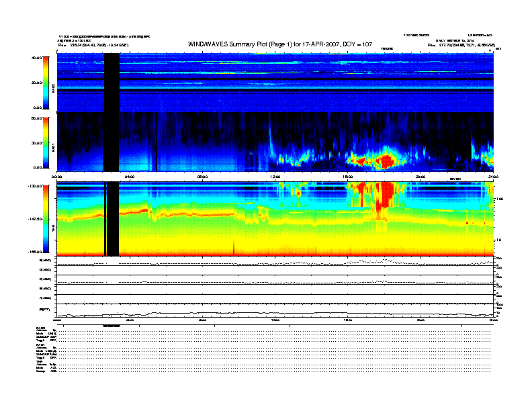The image size is (532, 411).
Task: Click the top-left position coordinates text
Action: [93, 45]
